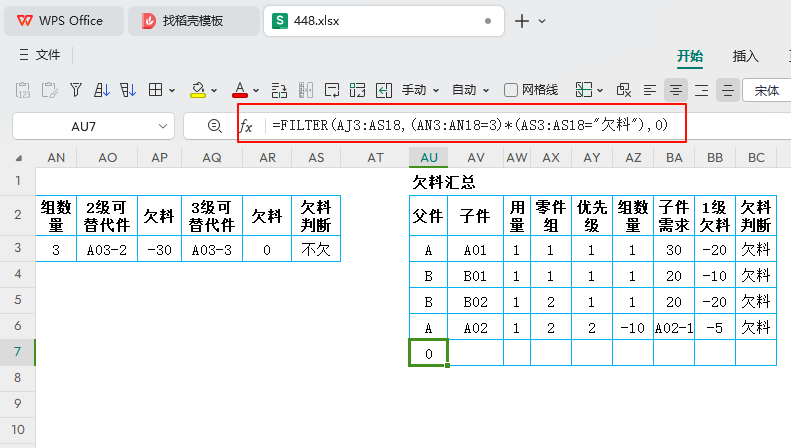Expand the new tab dropdown chevron

pyautogui.click(x=542, y=21)
